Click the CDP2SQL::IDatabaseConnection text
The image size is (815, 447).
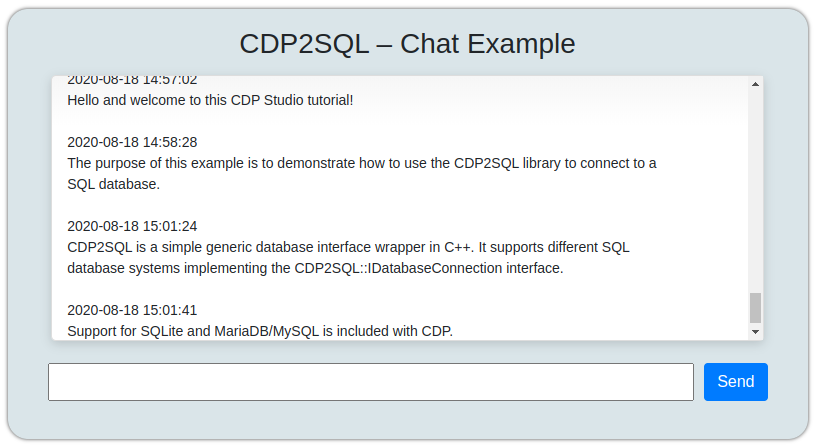tap(399, 268)
